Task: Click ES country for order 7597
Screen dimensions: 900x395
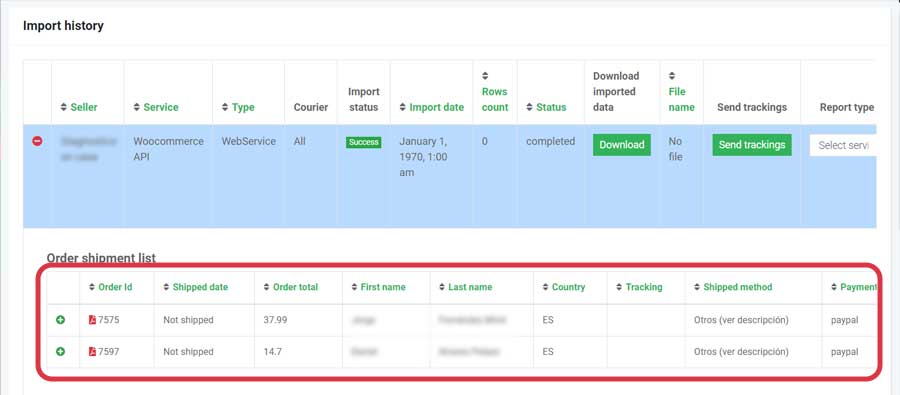Action: pos(548,352)
